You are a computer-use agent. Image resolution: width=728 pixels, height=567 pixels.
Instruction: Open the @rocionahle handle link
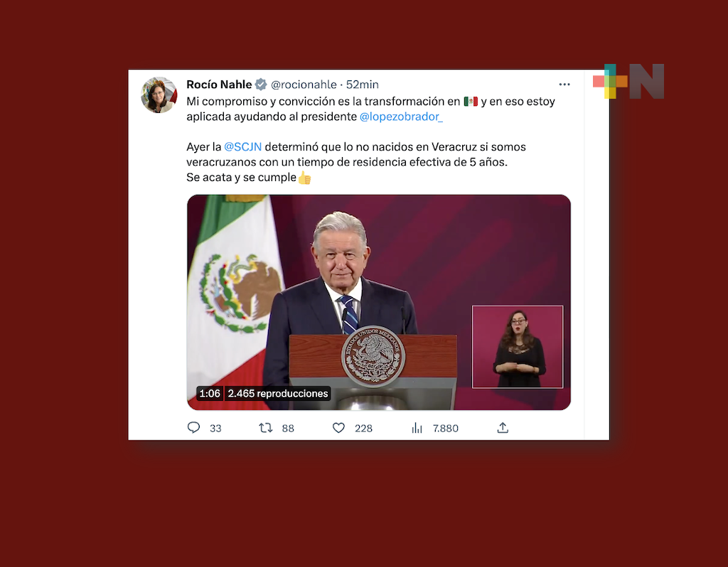click(x=304, y=85)
